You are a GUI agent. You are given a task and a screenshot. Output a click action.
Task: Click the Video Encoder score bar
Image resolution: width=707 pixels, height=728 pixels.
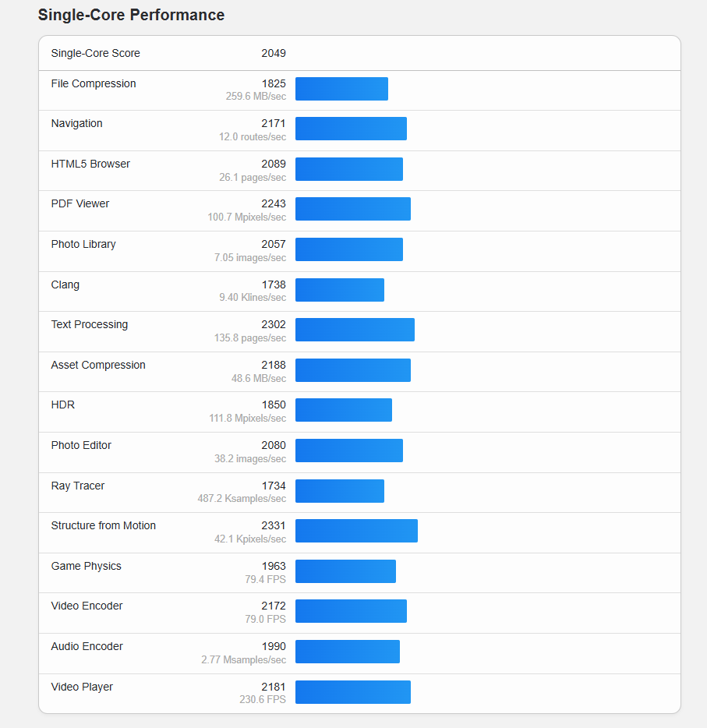351,611
